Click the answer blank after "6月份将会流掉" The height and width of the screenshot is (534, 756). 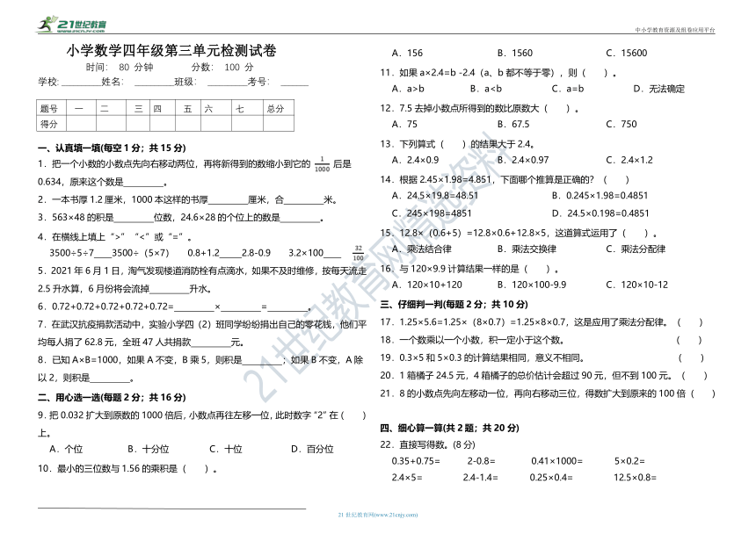170,289
